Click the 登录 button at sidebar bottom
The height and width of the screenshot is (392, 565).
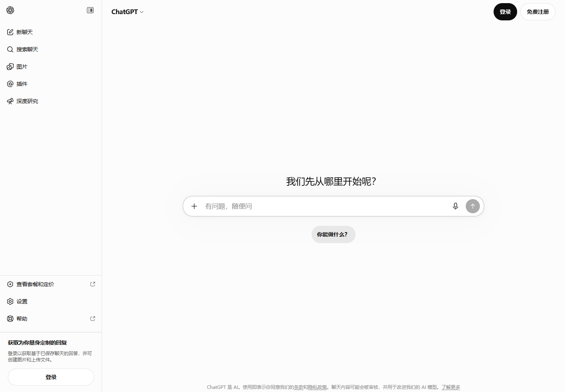(51, 377)
